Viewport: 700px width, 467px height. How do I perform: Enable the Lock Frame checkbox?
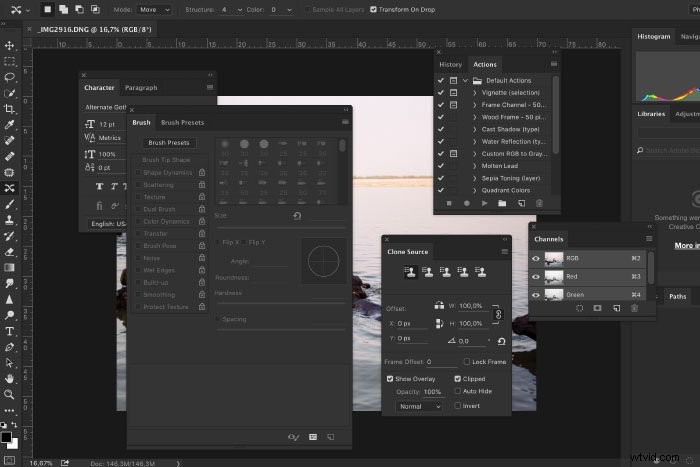[x=467, y=362]
